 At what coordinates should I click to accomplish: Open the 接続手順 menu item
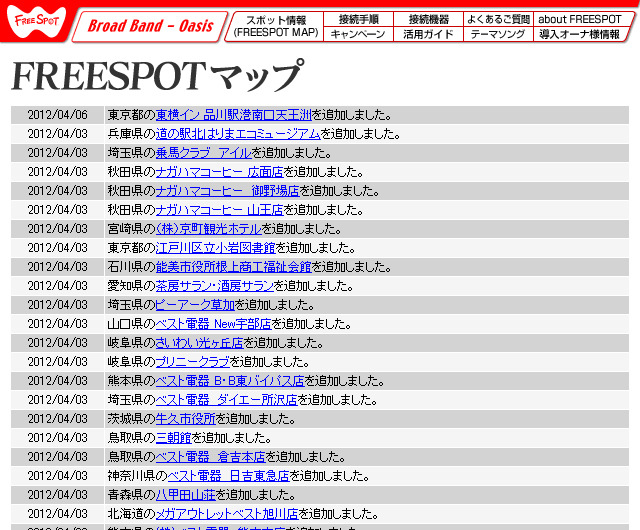tap(358, 19)
